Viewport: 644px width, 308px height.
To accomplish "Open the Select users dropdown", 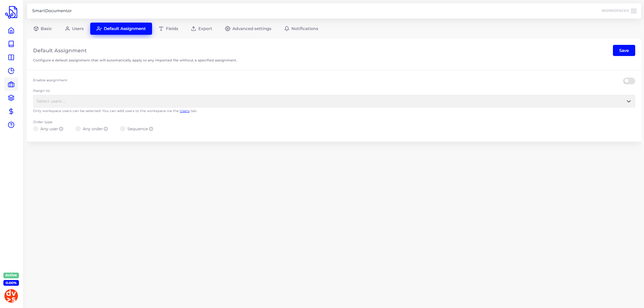I will pos(334,101).
